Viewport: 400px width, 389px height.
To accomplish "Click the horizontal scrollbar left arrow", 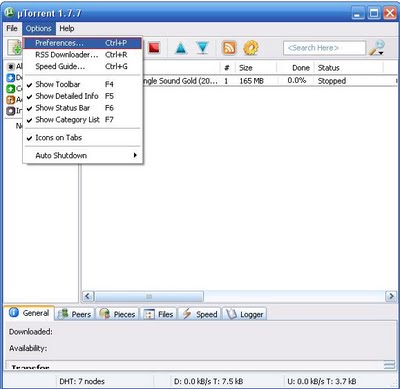I will 88,296.
